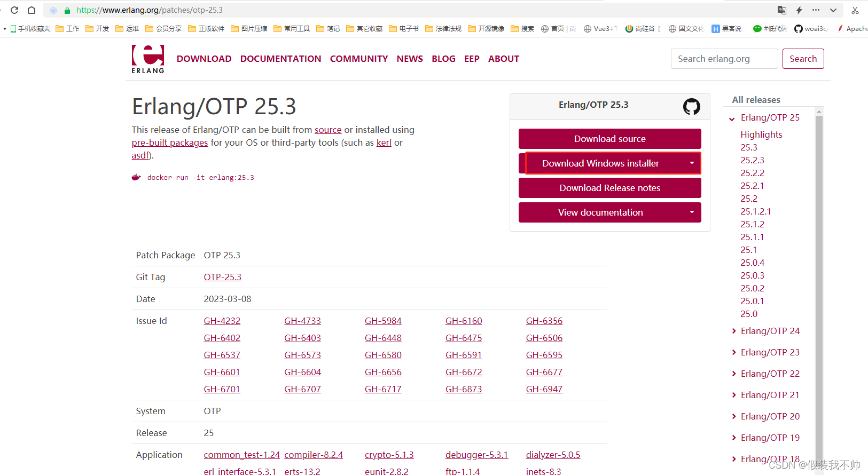Open the woai3c GitHub bookmark
The width and height of the screenshot is (868, 475).
click(x=811, y=29)
